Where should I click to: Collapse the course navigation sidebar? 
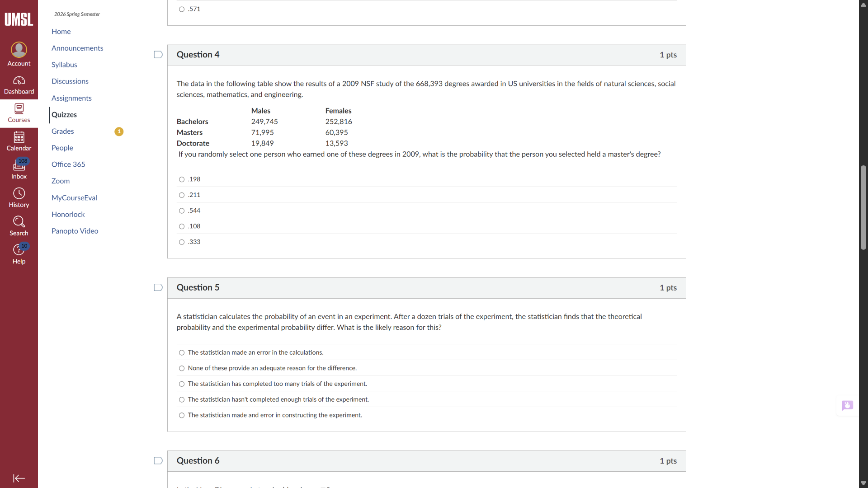pyautogui.click(x=19, y=478)
